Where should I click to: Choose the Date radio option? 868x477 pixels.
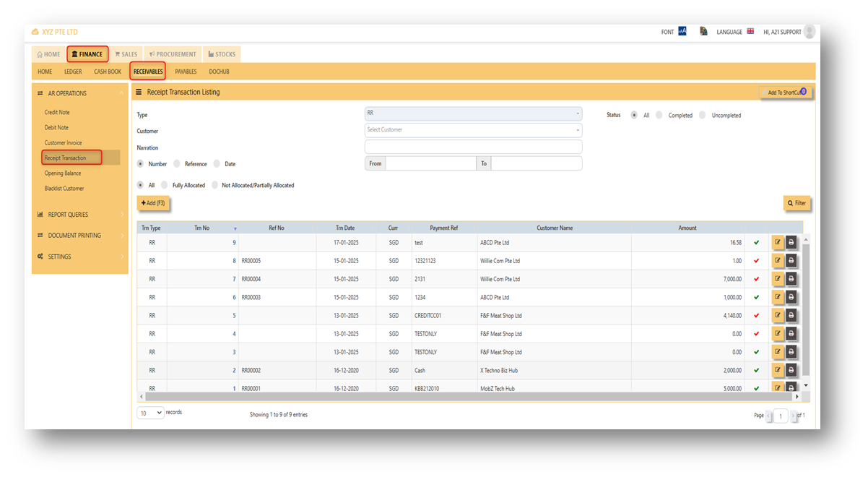tap(217, 164)
